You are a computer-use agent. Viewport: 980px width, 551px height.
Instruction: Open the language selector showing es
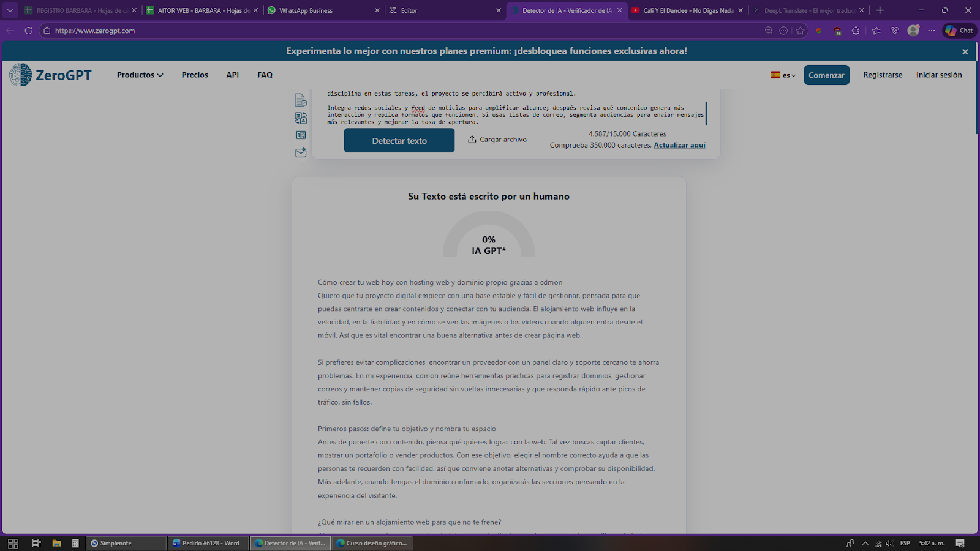pyautogui.click(x=783, y=75)
